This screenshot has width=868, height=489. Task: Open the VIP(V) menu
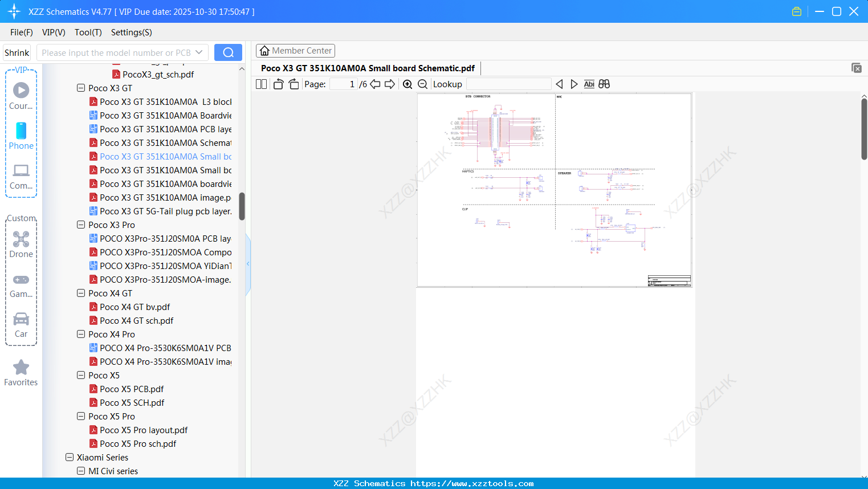[x=53, y=32]
